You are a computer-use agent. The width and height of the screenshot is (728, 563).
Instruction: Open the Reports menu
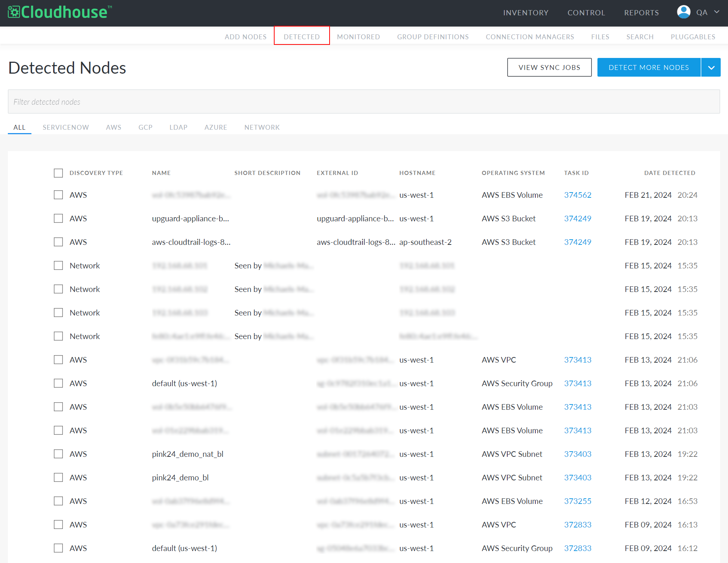tap(642, 13)
